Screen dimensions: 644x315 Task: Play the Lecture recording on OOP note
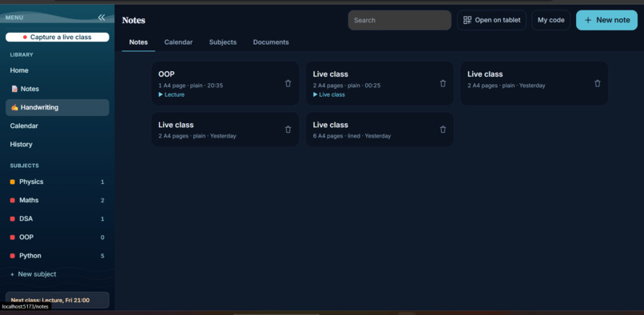[171, 94]
